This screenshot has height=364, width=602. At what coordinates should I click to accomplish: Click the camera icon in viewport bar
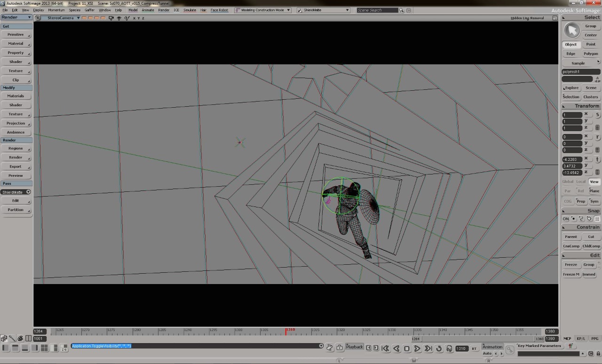point(111,18)
